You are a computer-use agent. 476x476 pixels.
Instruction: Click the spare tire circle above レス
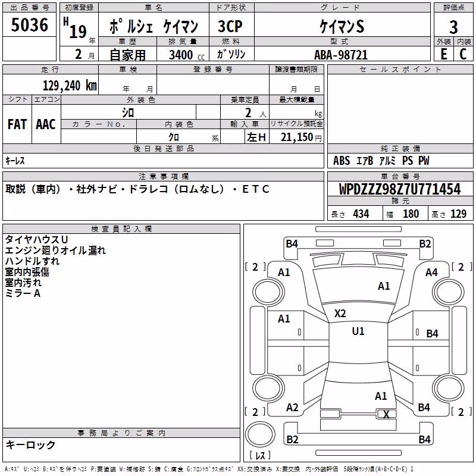click(x=260, y=434)
